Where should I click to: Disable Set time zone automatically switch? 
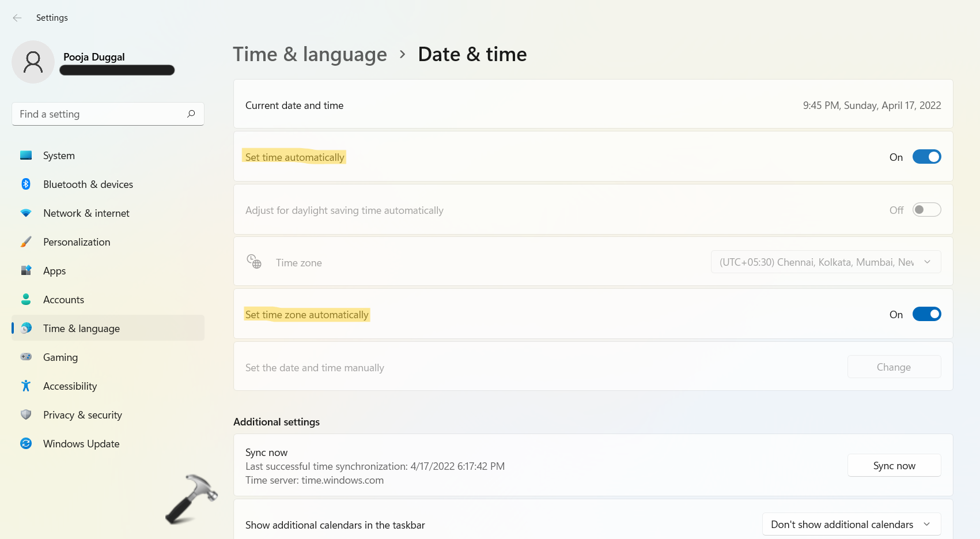pyautogui.click(x=926, y=314)
